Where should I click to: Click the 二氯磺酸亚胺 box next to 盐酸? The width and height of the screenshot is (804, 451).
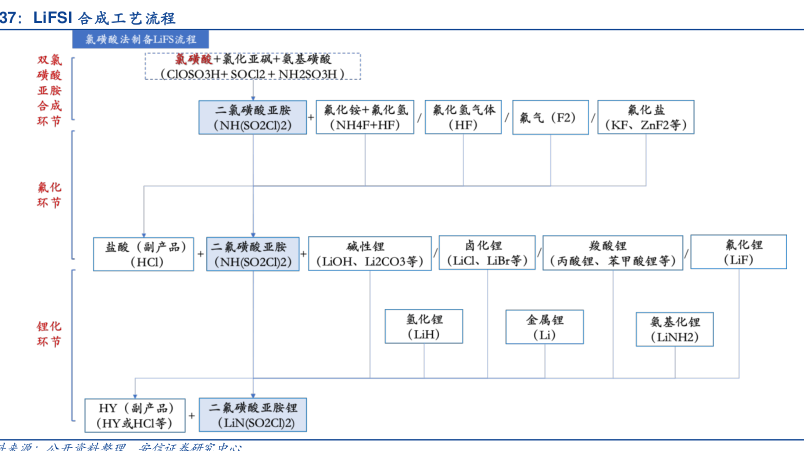253,254
